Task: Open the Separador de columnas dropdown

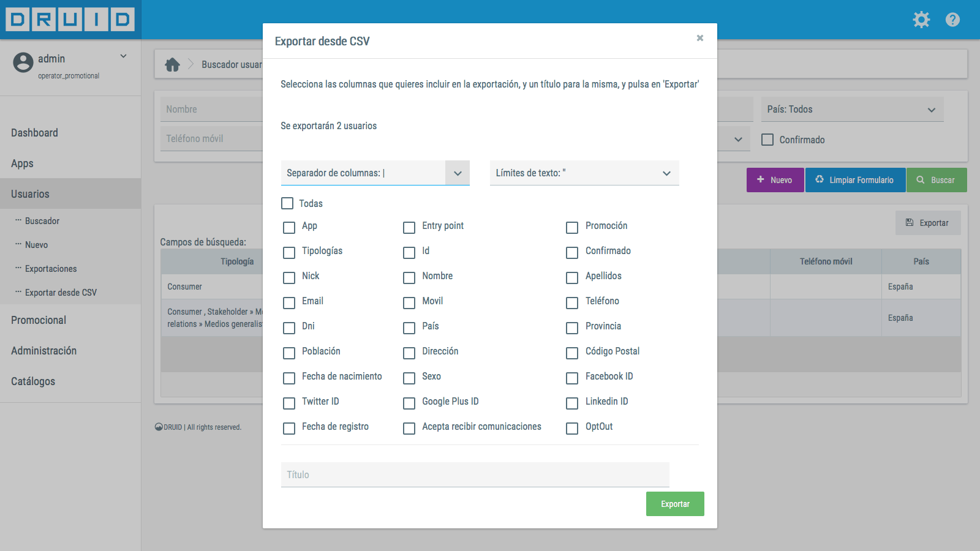Action: click(457, 173)
